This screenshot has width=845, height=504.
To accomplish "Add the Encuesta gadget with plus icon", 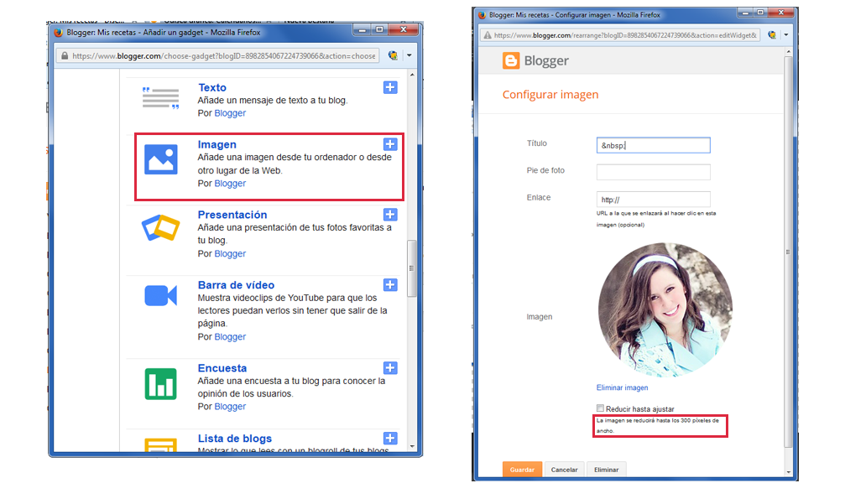I will [x=391, y=368].
